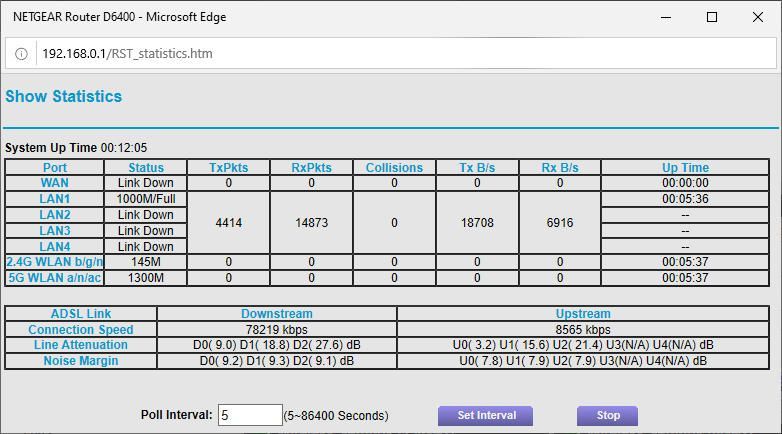Image resolution: width=782 pixels, height=434 pixels.
Task: Click upstream speed 8565 kbps
Action: point(583,329)
